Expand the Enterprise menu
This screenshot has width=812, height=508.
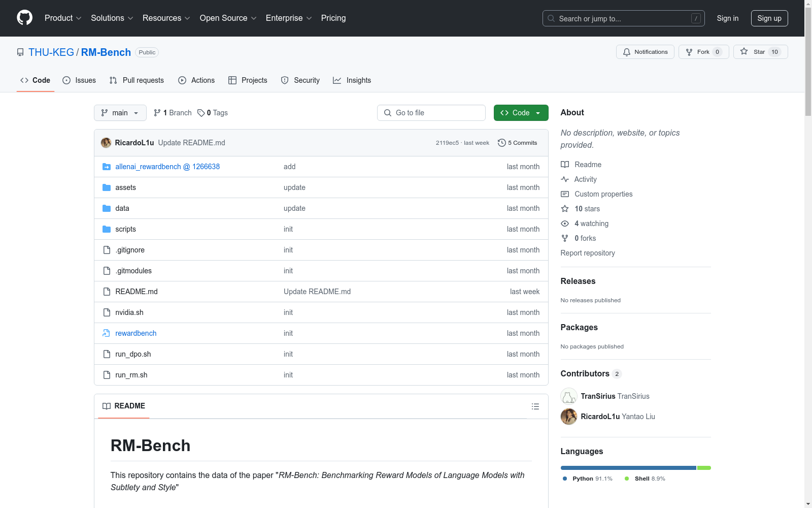pyautogui.click(x=289, y=18)
